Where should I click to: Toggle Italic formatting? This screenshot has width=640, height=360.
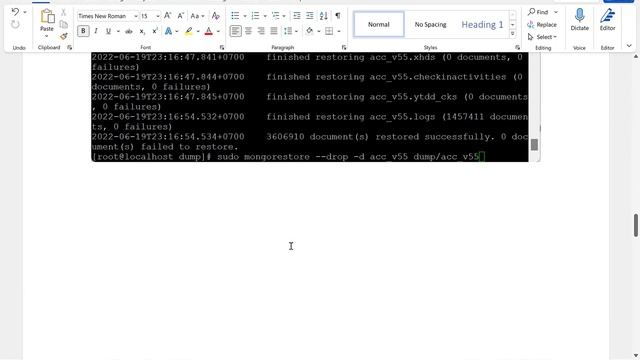tap(96, 31)
